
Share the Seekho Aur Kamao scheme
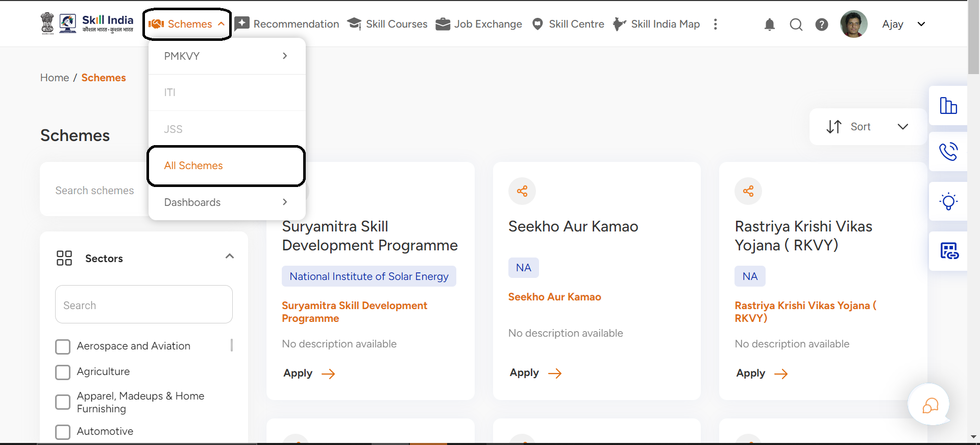point(522,191)
